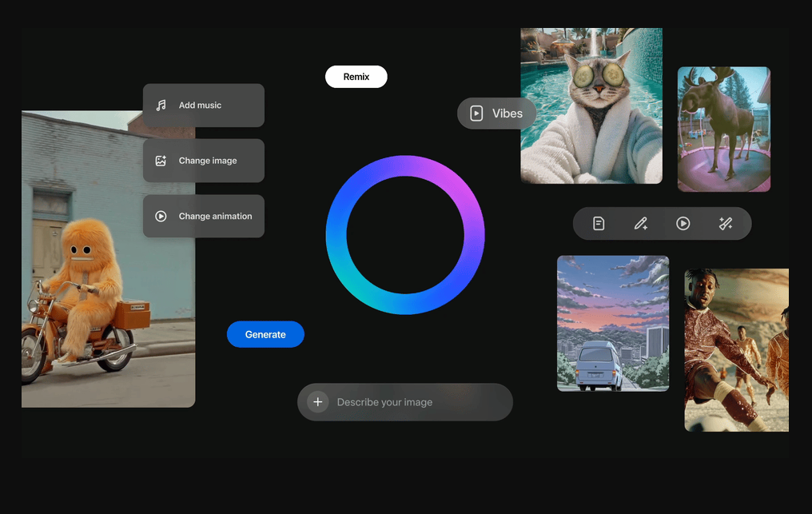Viewport: 812px width, 514px height.
Task: Click the picture icon beside Change image
Action: pyautogui.click(x=161, y=161)
